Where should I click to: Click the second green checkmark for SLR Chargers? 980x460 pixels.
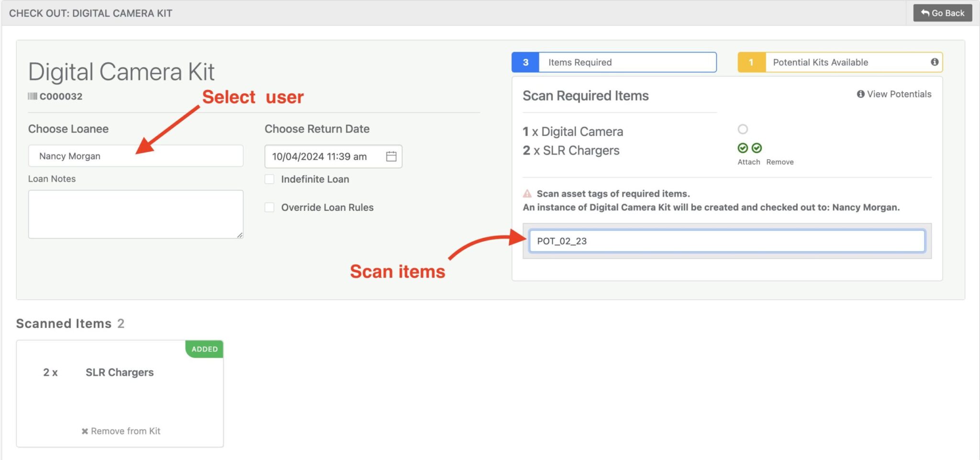757,148
